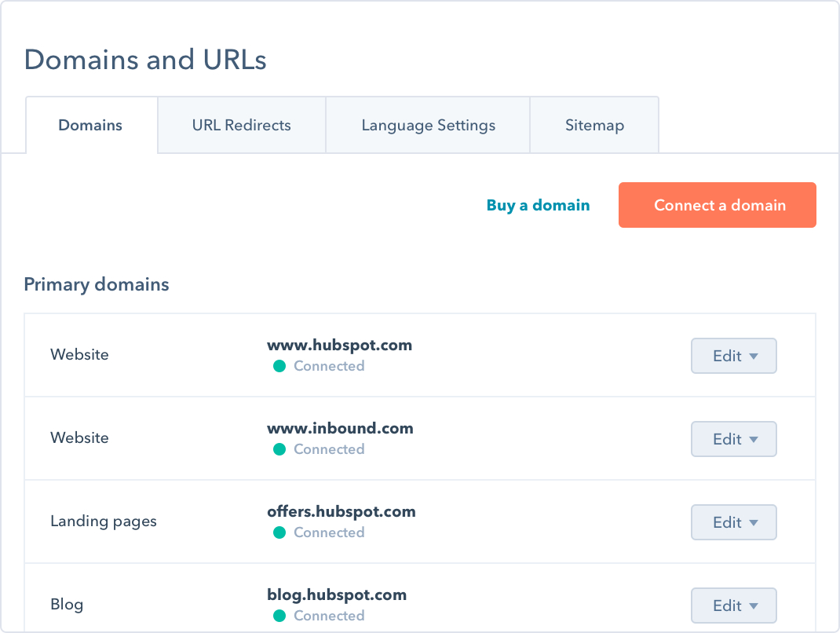Viewport: 840px width, 633px height.
Task: Select the offers.hubspot.com domain name
Action: click(x=342, y=511)
